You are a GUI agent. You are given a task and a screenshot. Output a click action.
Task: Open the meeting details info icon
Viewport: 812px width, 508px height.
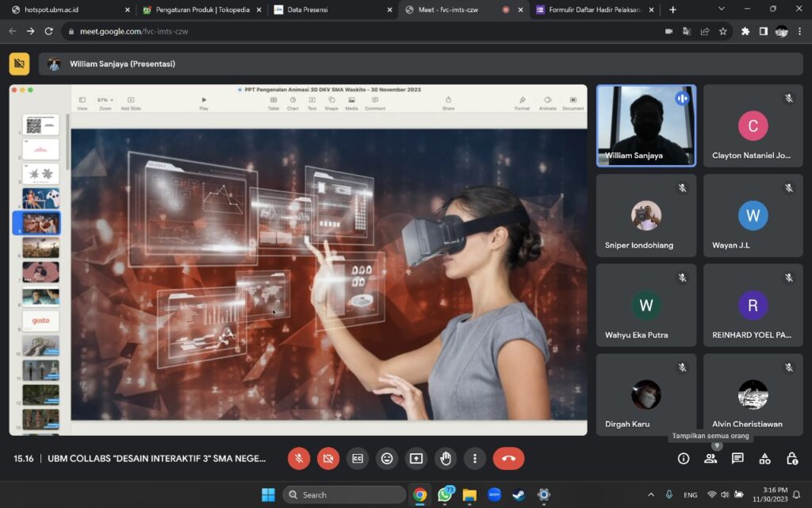click(x=684, y=458)
